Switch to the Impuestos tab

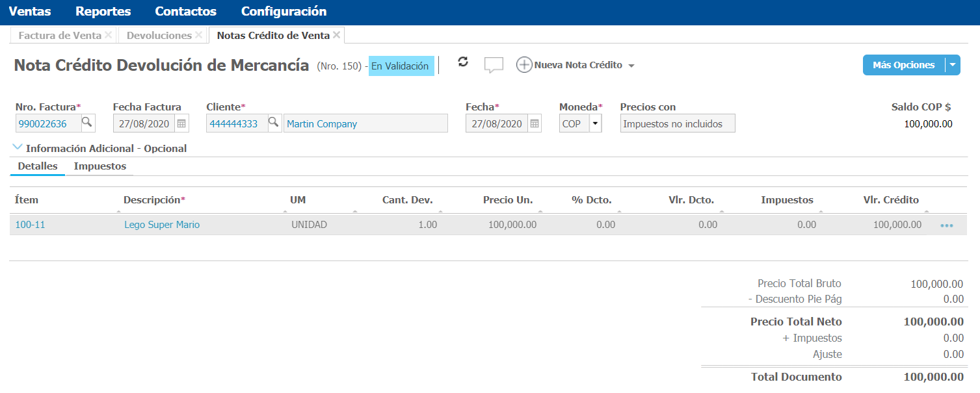[100, 166]
